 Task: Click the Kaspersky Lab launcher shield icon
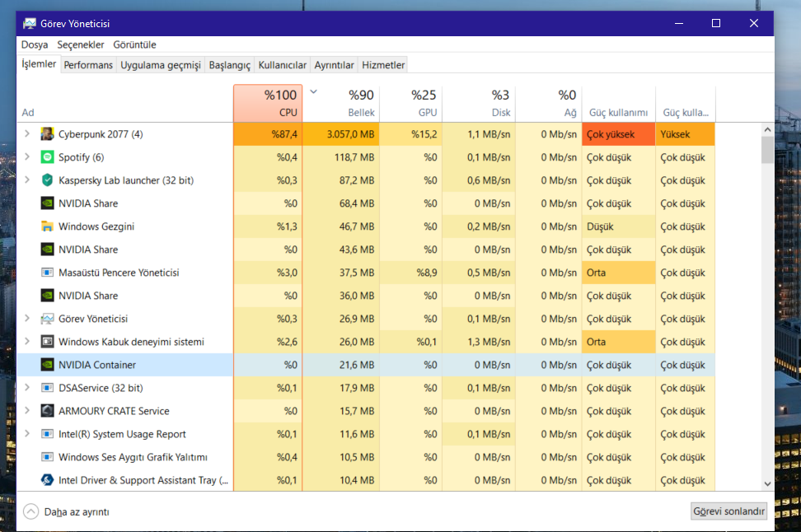coord(47,180)
